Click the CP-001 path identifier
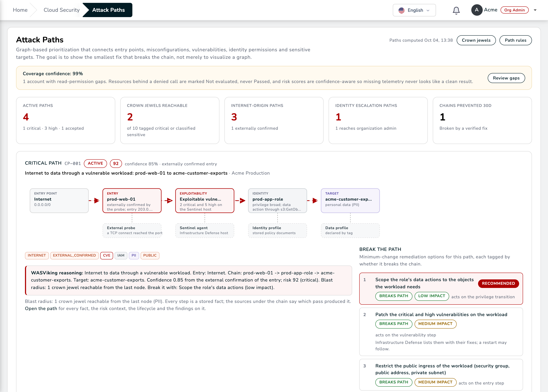The width and height of the screenshot is (548, 392). [x=72, y=163]
